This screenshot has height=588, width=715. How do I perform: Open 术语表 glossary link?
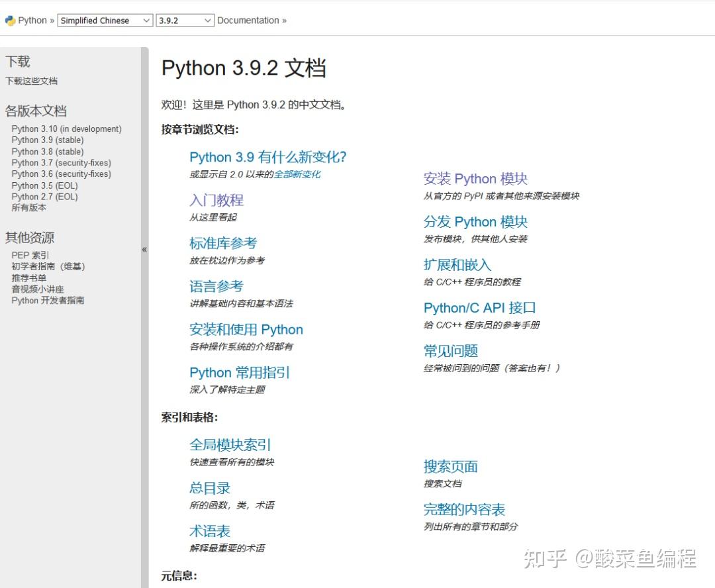click(210, 531)
